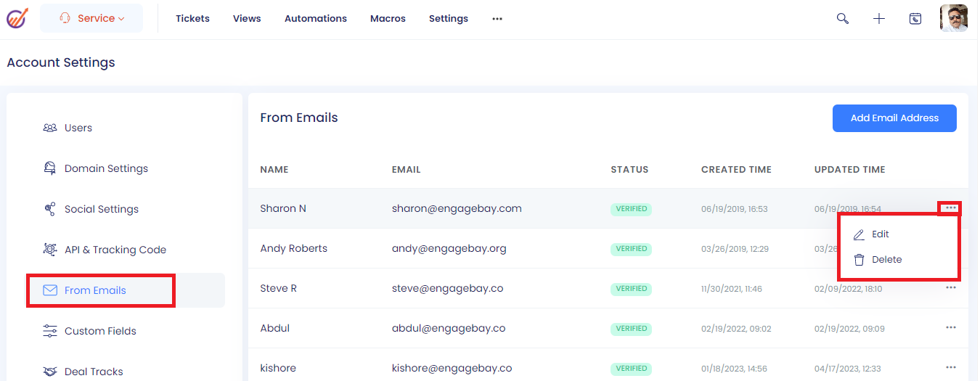Click the Account Settings heading

point(61,62)
